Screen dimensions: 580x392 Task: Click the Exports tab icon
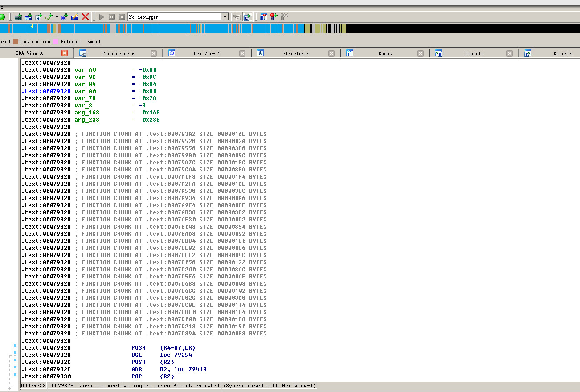point(528,53)
